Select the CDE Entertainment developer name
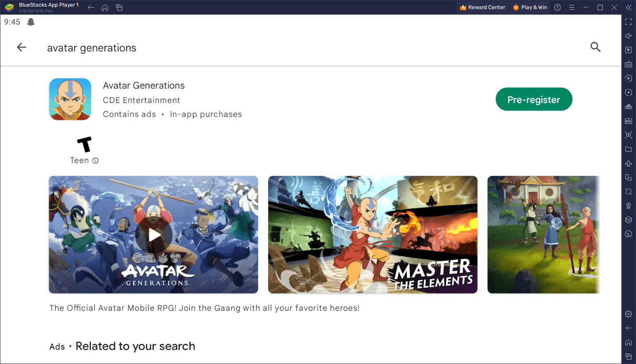Image resolution: width=636 pixels, height=364 pixels. (142, 100)
